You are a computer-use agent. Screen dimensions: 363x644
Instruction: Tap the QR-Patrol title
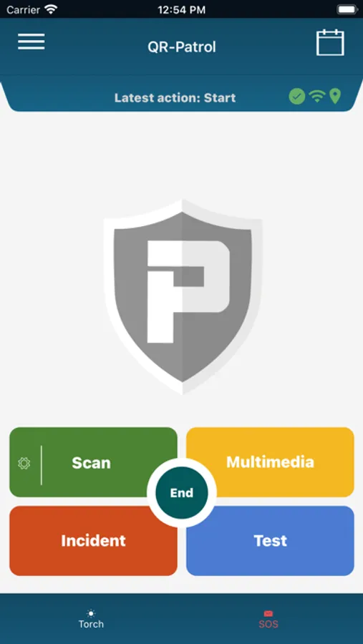point(182,47)
